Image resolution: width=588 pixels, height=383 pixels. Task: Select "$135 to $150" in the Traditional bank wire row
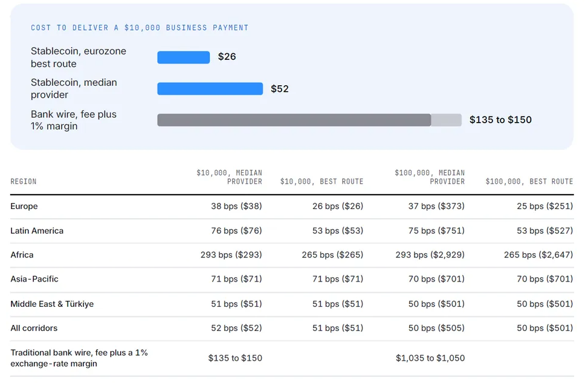(x=235, y=358)
